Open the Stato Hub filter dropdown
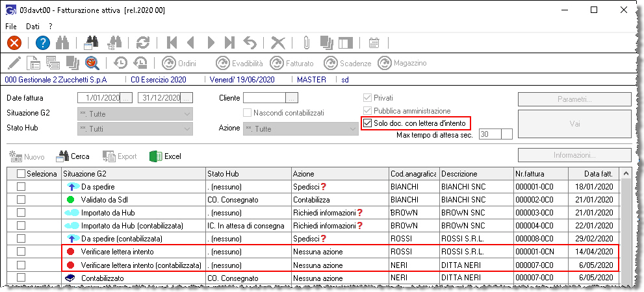Image resolution: width=644 pixels, height=292 pixels. pos(135,128)
